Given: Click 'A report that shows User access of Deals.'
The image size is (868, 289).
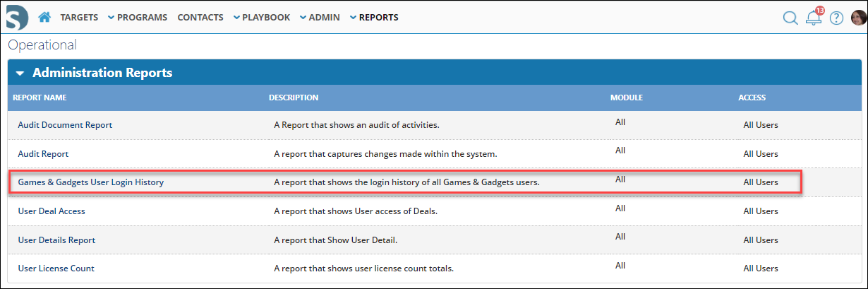Looking at the screenshot, I should (x=356, y=211).
